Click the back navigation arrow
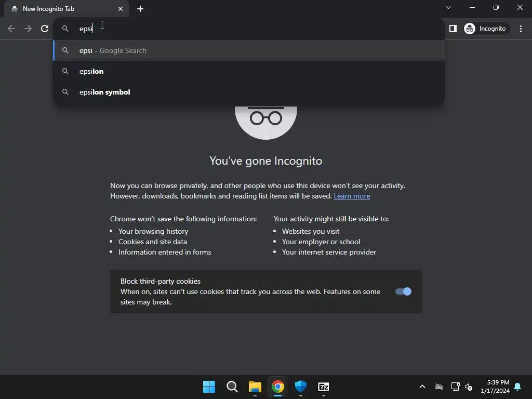Image resolution: width=532 pixels, height=399 pixels. coord(11,29)
